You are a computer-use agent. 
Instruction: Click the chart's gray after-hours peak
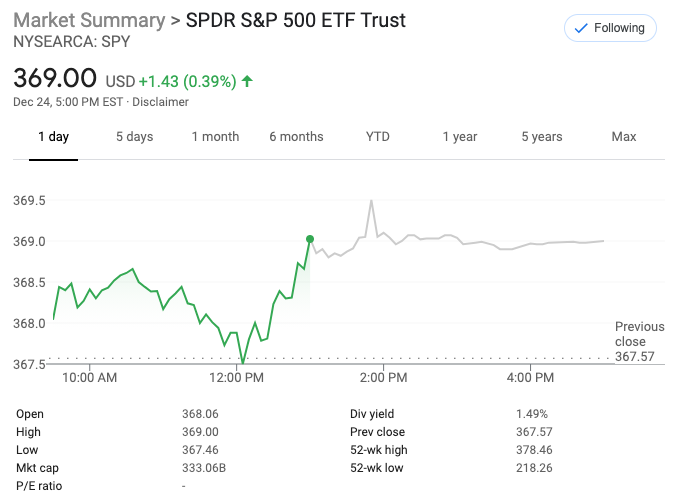point(371,201)
